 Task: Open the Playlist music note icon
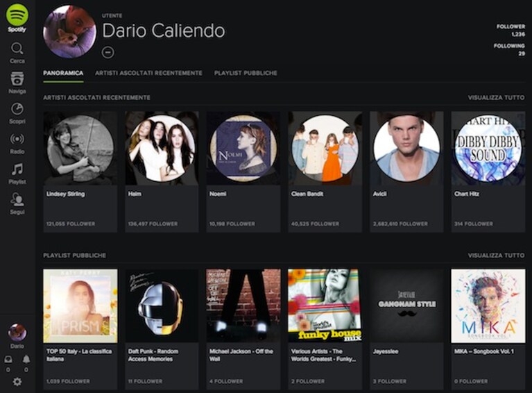(x=17, y=169)
